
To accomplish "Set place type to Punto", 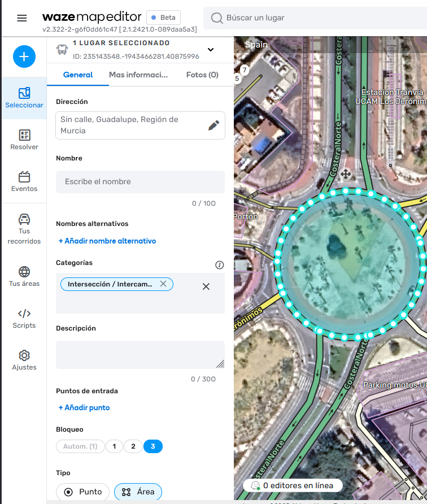I will (x=82, y=492).
